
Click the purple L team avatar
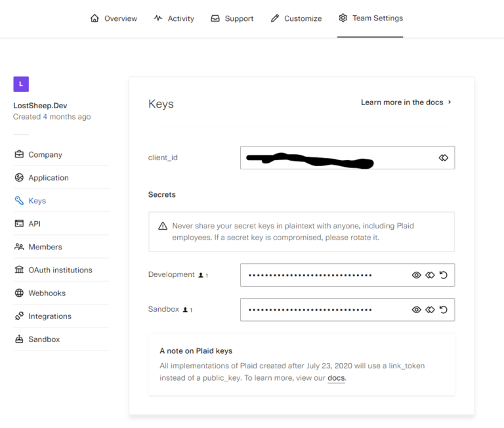pyautogui.click(x=21, y=84)
